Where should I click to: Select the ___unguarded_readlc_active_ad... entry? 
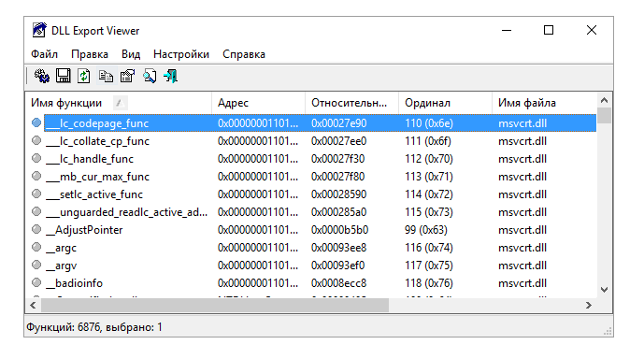tap(126, 212)
